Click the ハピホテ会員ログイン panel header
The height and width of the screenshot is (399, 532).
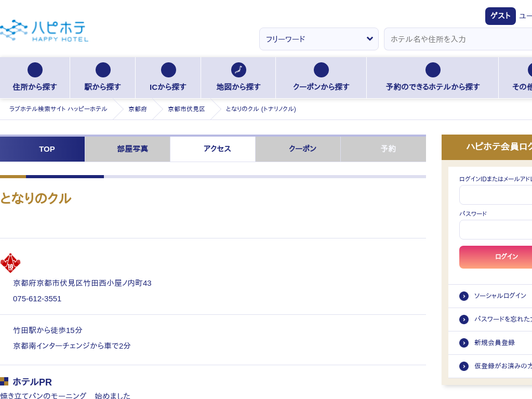pos(487,147)
